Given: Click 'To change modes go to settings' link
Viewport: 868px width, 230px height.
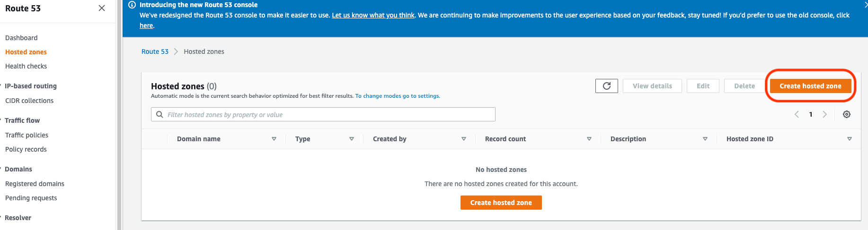Looking at the screenshot, I should pos(398,96).
